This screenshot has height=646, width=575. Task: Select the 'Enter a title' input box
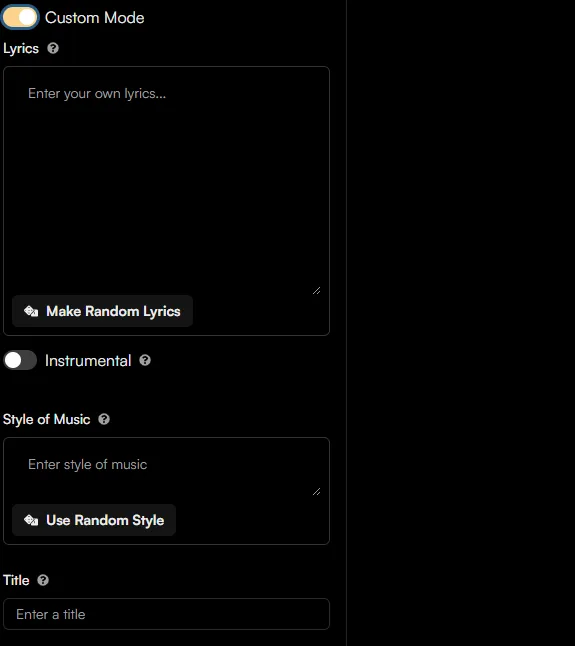(x=166, y=614)
